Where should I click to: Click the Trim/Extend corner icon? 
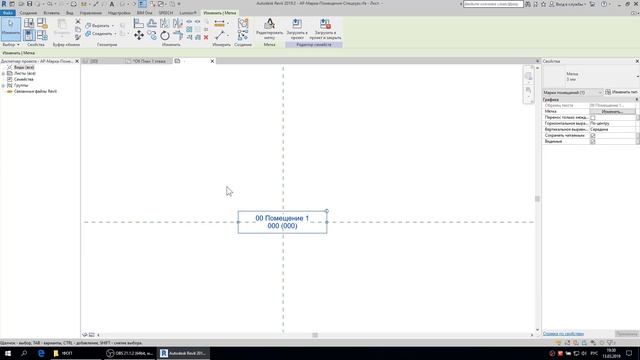178,36
